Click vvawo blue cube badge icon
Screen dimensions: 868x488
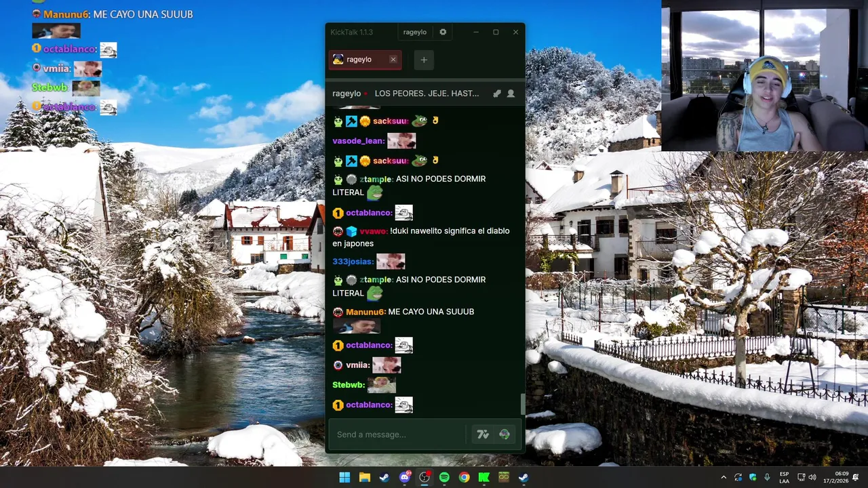pyautogui.click(x=351, y=231)
